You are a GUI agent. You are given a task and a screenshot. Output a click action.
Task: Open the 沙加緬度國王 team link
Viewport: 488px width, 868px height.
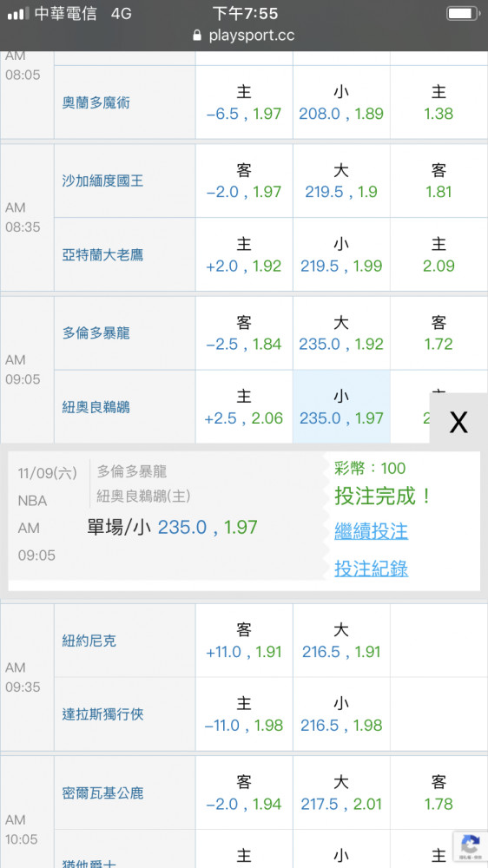click(102, 181)
